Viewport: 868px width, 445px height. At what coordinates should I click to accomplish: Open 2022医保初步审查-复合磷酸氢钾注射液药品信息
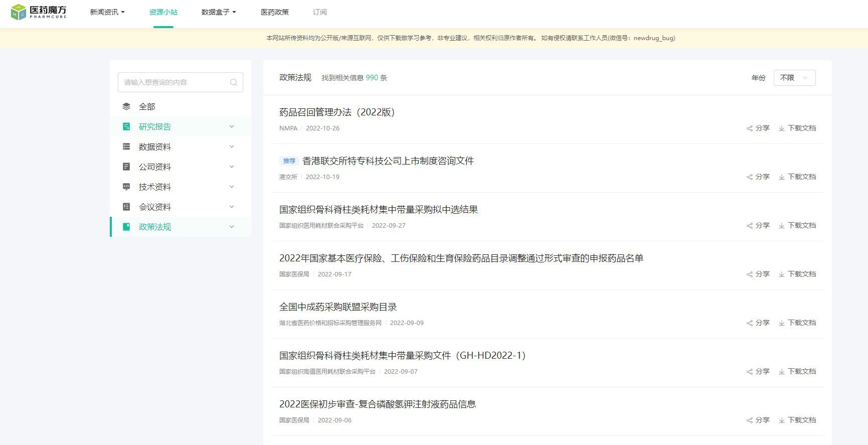pyautogui.click(x=378, y=404)
